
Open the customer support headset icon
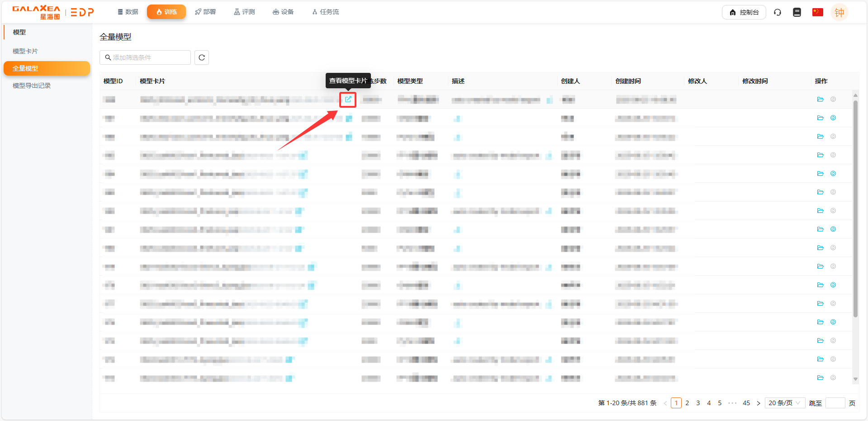point(777,12)
